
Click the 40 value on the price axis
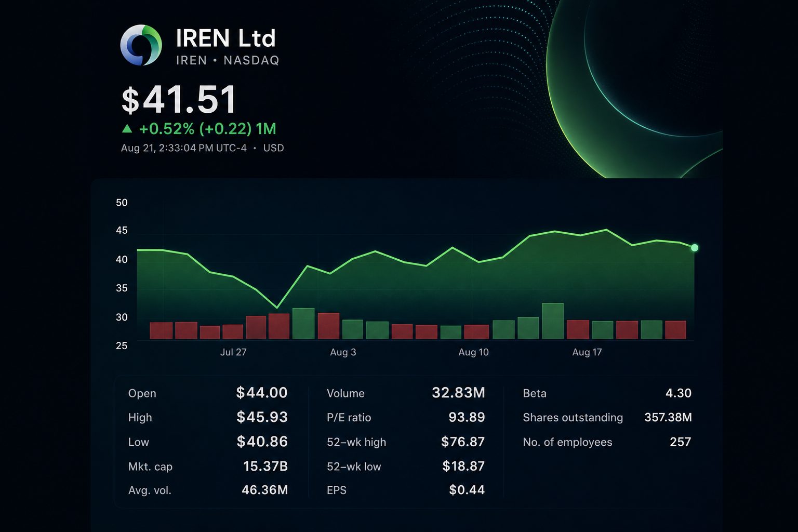122,259
